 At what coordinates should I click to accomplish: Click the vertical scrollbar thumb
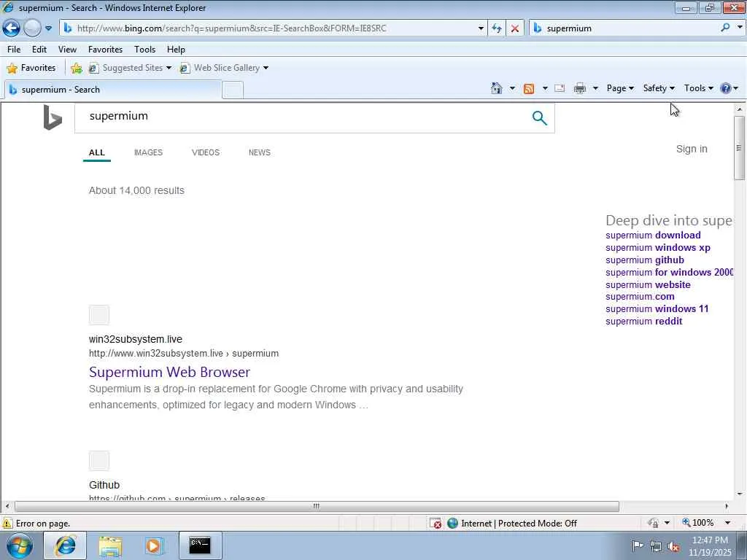pos(739,147)
